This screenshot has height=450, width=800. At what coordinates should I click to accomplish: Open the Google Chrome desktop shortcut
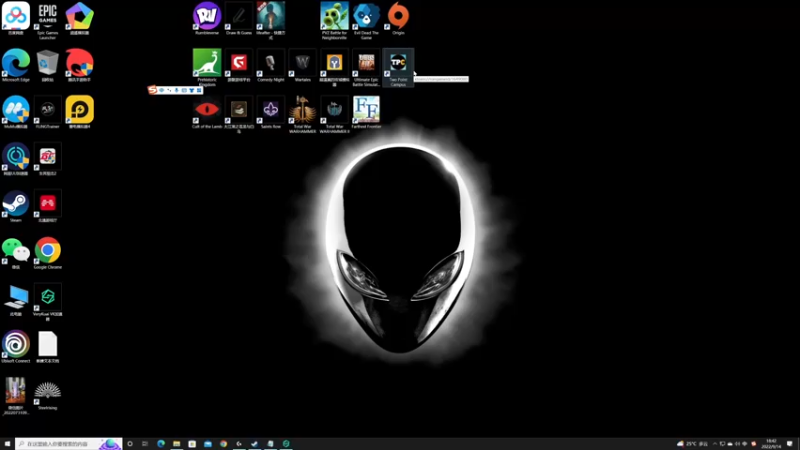47,251
